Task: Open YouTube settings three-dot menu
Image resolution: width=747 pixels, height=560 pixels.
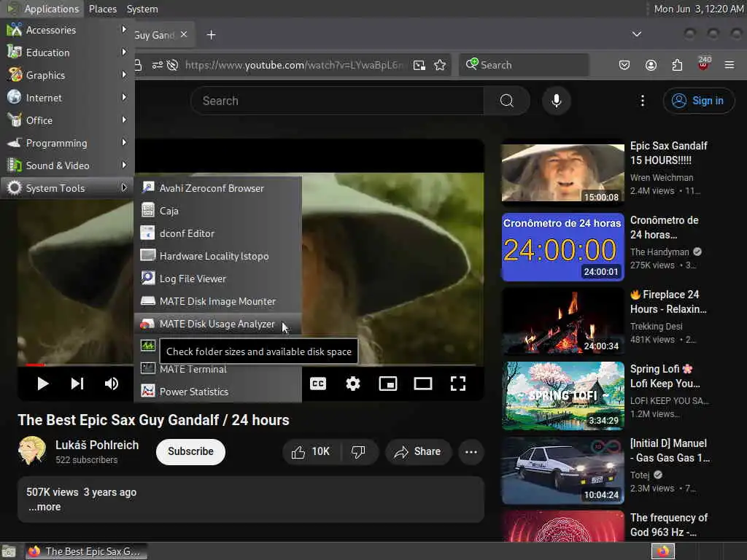Action: (642, 101)
